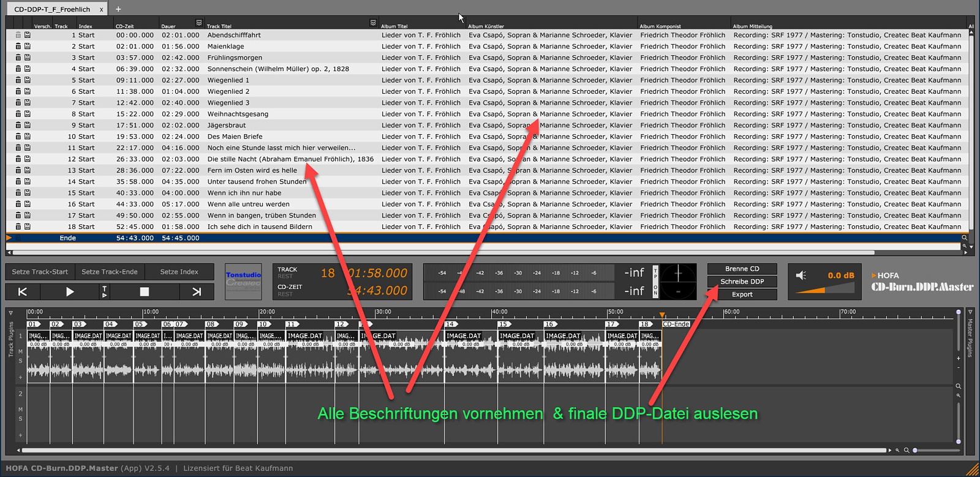Mute timeline track 2 with M

click(x=20, y=410)
